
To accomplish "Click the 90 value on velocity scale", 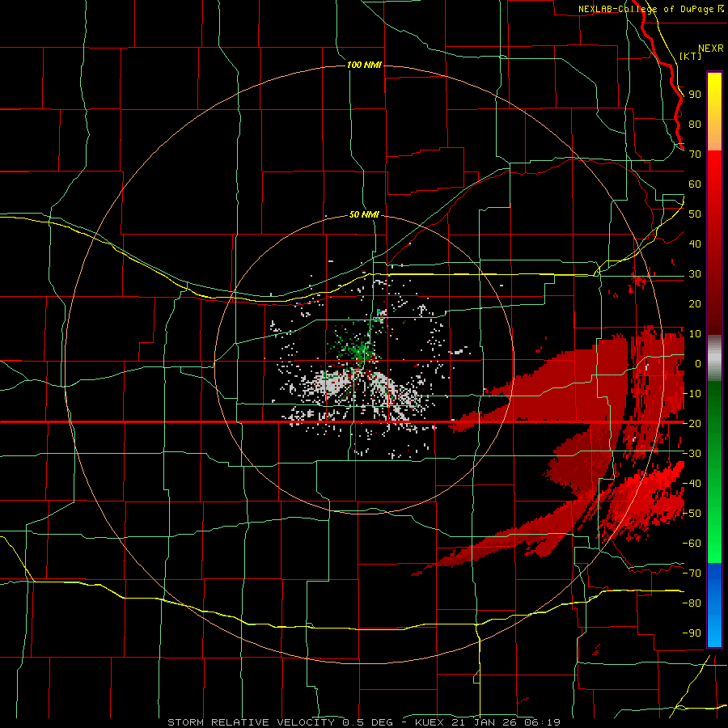I will point(695,95).
